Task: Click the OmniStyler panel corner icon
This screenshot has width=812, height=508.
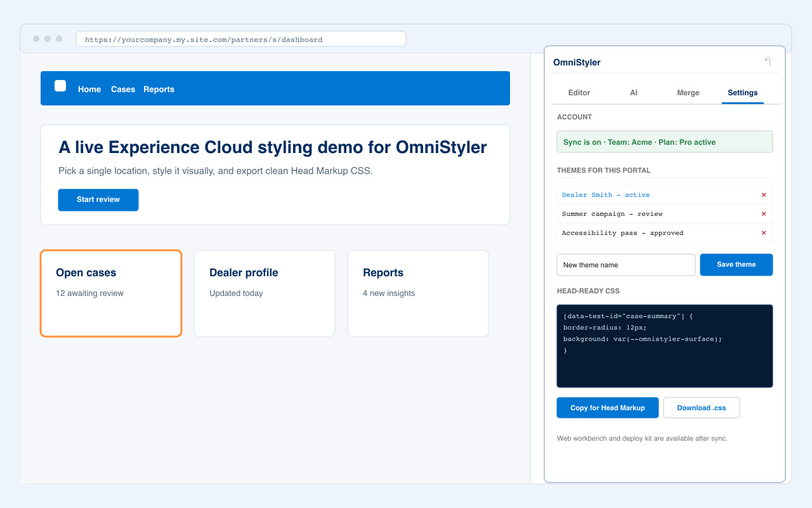Action: coord(768,62)
